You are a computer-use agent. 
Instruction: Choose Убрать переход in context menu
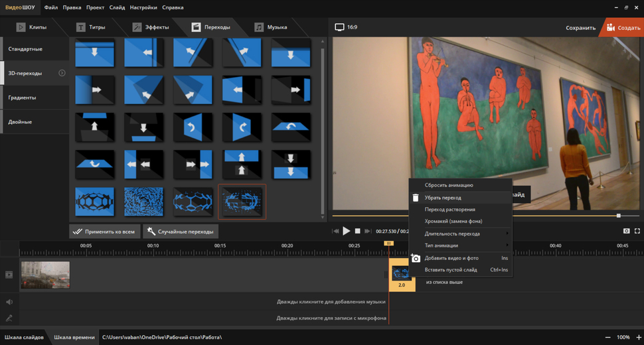point(460,198)
